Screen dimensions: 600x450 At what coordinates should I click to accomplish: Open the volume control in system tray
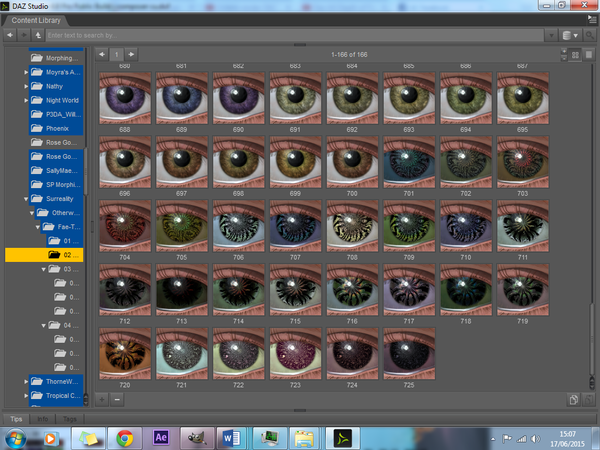pyautogui.click(x=535, y=439)
